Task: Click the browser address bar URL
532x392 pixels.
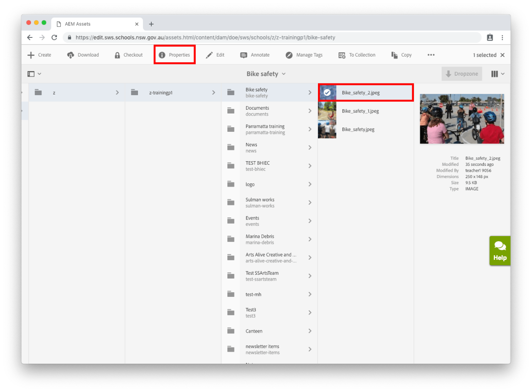Action: 205,37
